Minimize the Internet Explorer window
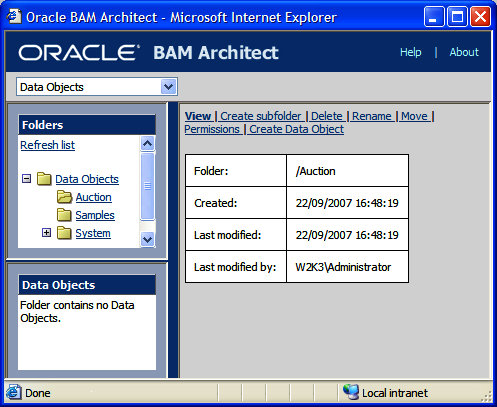 (x=434, y=16)
